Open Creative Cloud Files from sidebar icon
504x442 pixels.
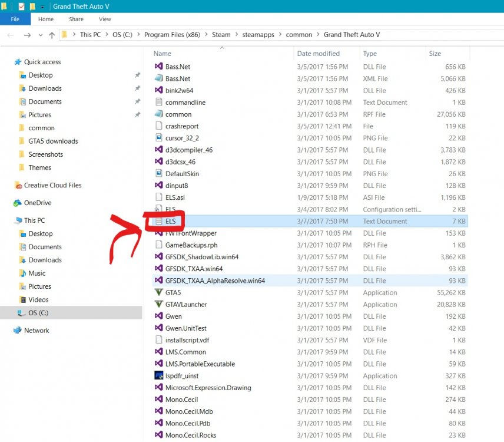[x=18, y=185]
